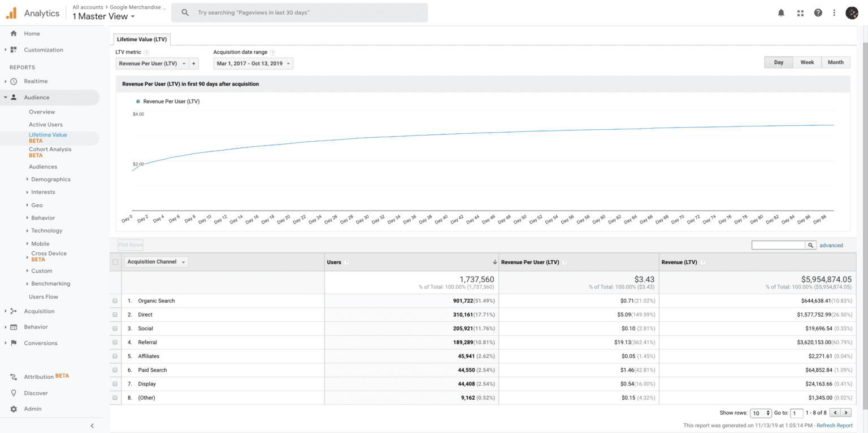Click the table search magnifier icon
Screen dimensions: 868x433
pos(811,245)
